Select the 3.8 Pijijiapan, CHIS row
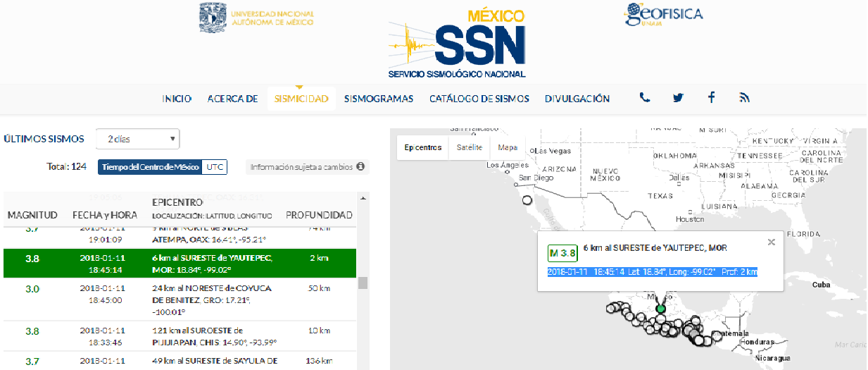The width and height of the screenshot is (868, 370). pyautogui.click(x=180, y=336)
